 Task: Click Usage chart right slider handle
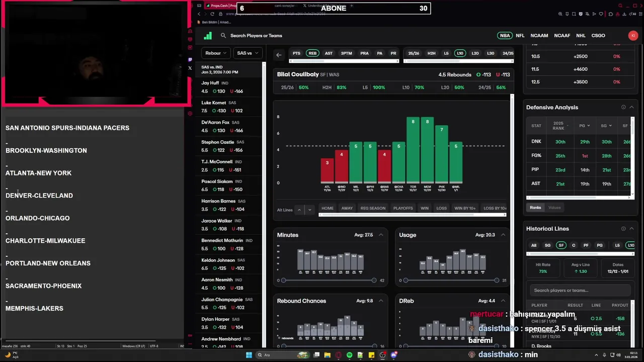(x=497, y=280)
